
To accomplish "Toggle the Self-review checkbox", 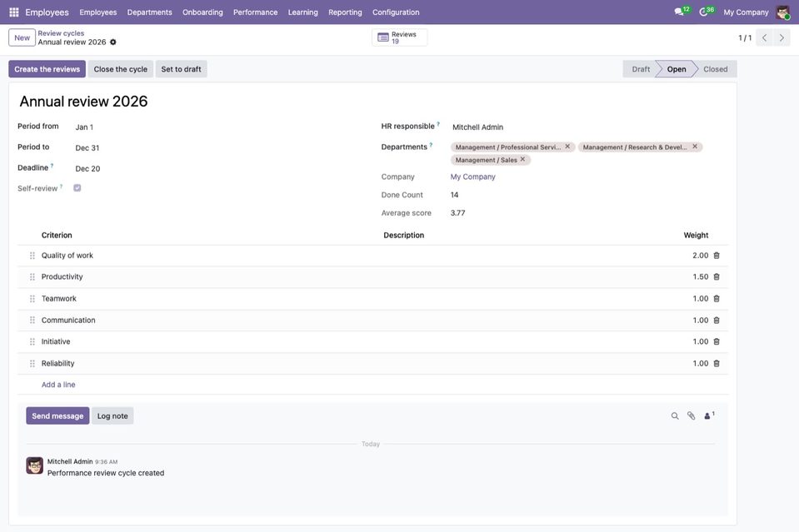I will (77, 188).
